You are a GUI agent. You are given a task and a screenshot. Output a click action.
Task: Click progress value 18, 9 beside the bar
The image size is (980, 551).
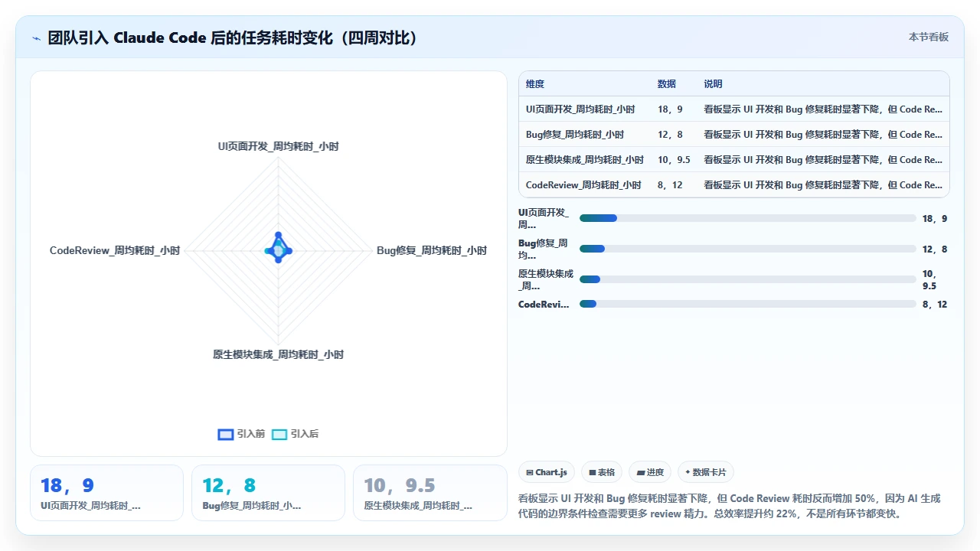[x=935, y=218]
